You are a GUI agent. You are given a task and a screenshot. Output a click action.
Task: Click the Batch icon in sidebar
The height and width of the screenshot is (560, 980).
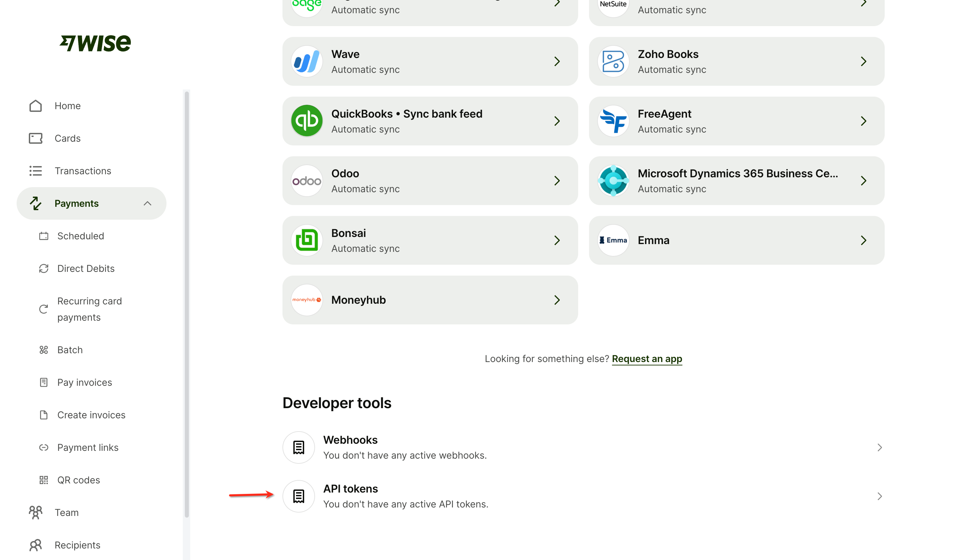44,349
